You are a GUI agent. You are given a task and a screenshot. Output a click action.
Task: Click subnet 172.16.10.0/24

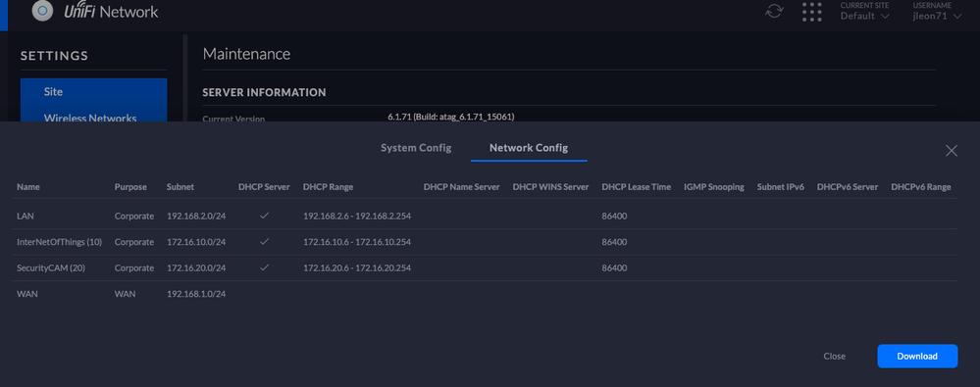196,242
